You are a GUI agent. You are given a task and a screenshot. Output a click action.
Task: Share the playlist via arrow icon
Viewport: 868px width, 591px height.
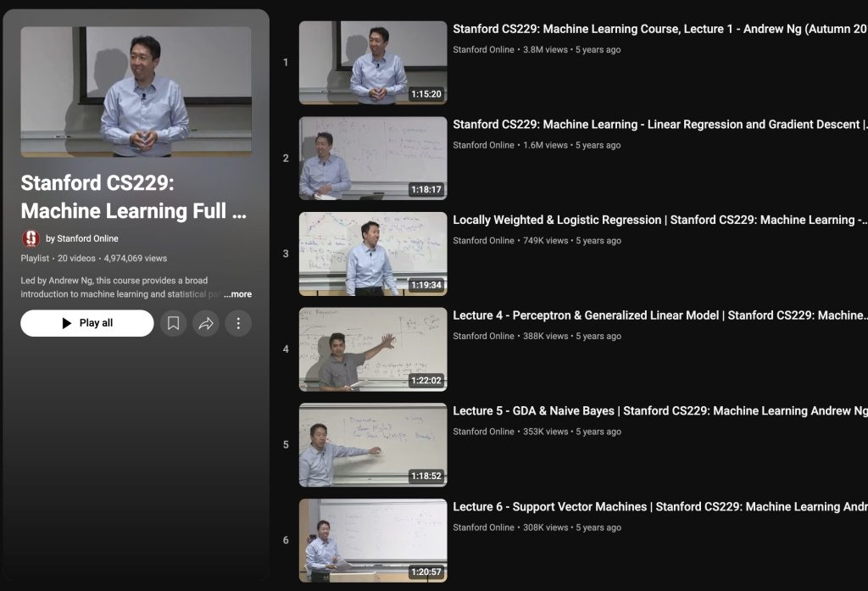point(206,323)
